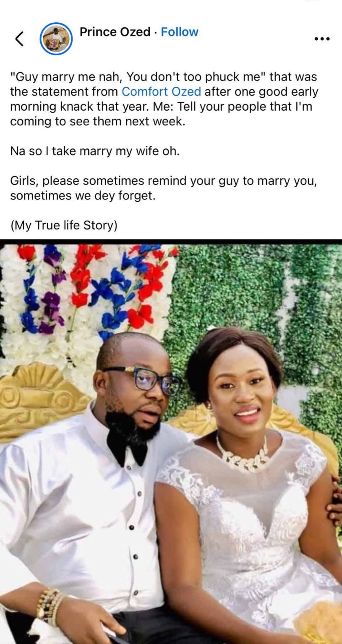Tap the beaded bracelets on the wrist

(x=50, y=604)
